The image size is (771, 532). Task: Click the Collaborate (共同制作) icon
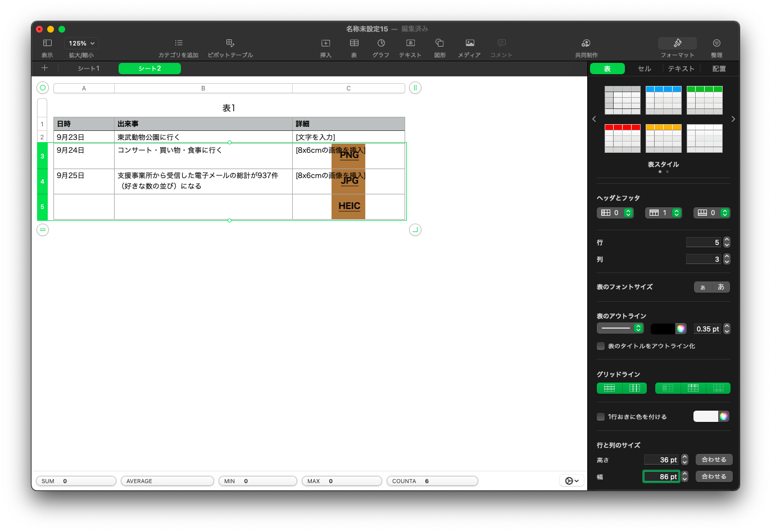[586, 43]
